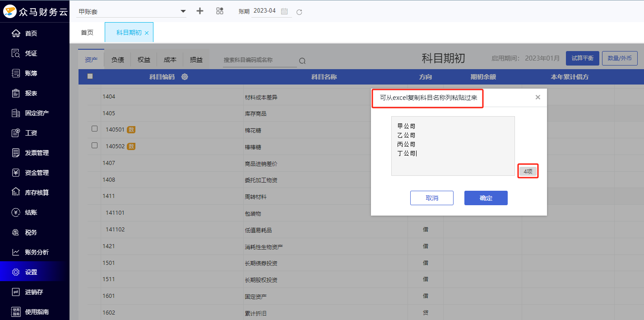Image resolution: width=644 pixels, height=320 pixels.
Task: Tick the select-all checkbox in table header
Action: pyautogui.click(x=90, y=76)
